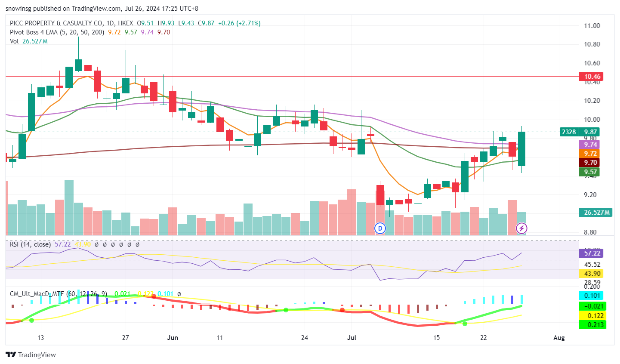Click the purple 57.22 RSI axis label
This screenshot has height=364, width=620.
(591, 253)
